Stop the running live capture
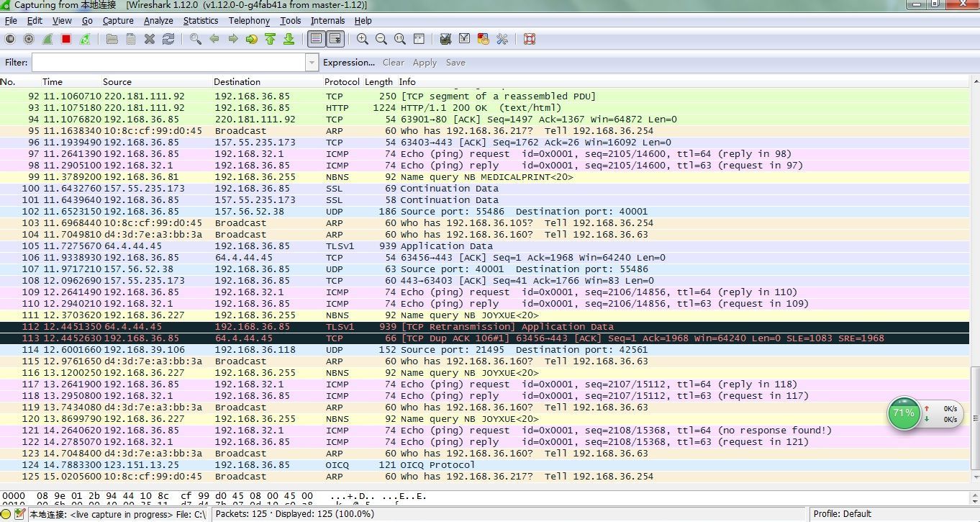980x522 pixels. (x=66, y=39)
